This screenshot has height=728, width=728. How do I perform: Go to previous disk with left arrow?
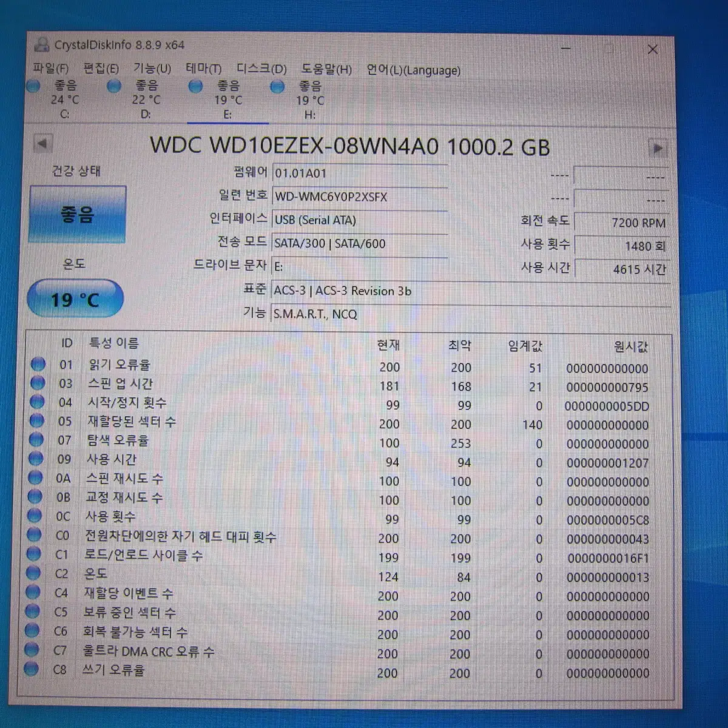pos(42,144)
